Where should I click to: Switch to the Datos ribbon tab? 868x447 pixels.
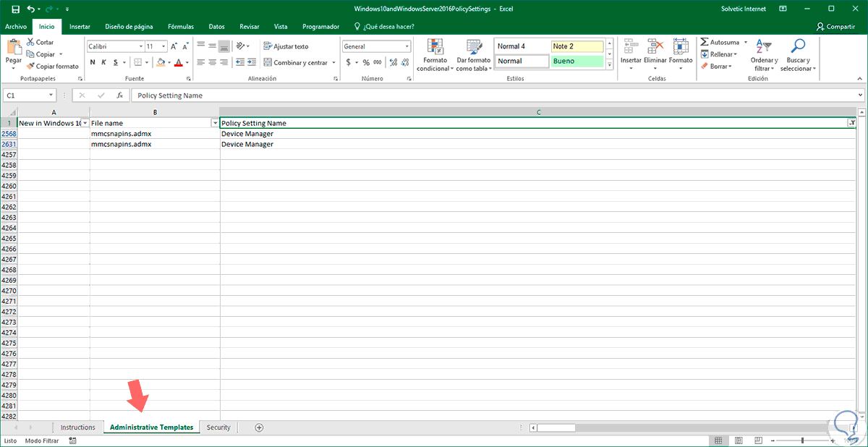point(217,26)
